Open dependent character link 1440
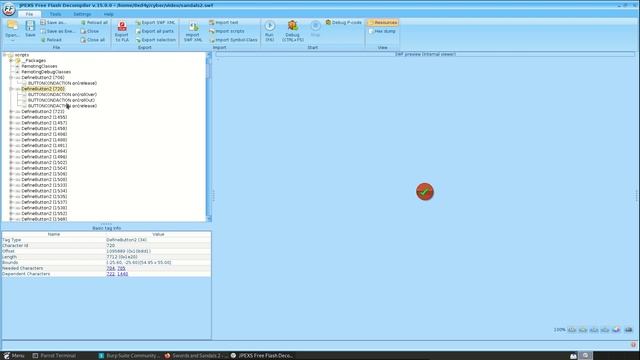Screen dimensions: 640x360 point(122,274)
